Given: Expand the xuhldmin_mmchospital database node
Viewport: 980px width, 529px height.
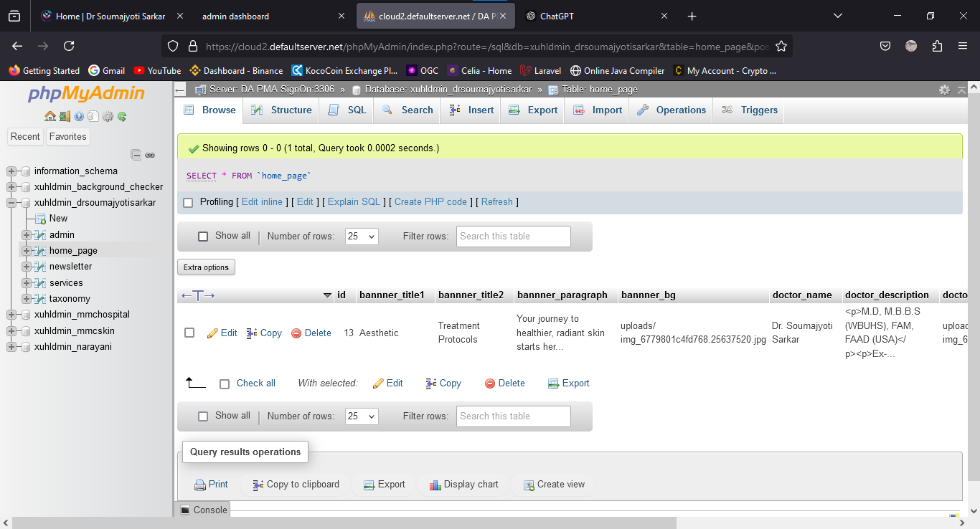Looking at the screenshot, I should pyautogui.click(x=11, y=315).
